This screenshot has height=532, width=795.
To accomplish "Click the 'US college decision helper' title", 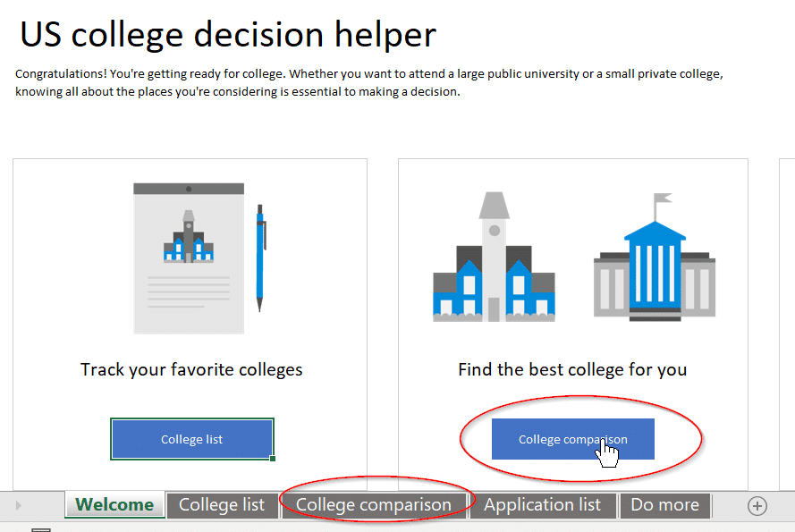I will (228, 34).
